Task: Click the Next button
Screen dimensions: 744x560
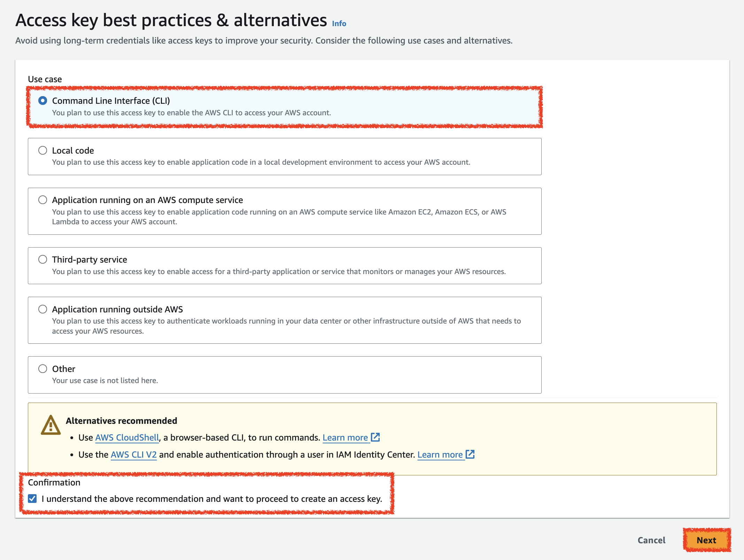Action: [706, 540]
